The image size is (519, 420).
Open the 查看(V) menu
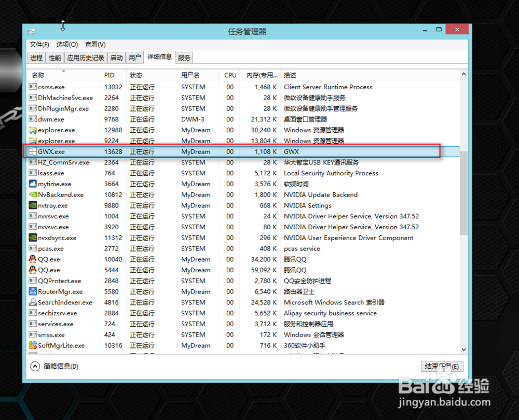point(94,44)
